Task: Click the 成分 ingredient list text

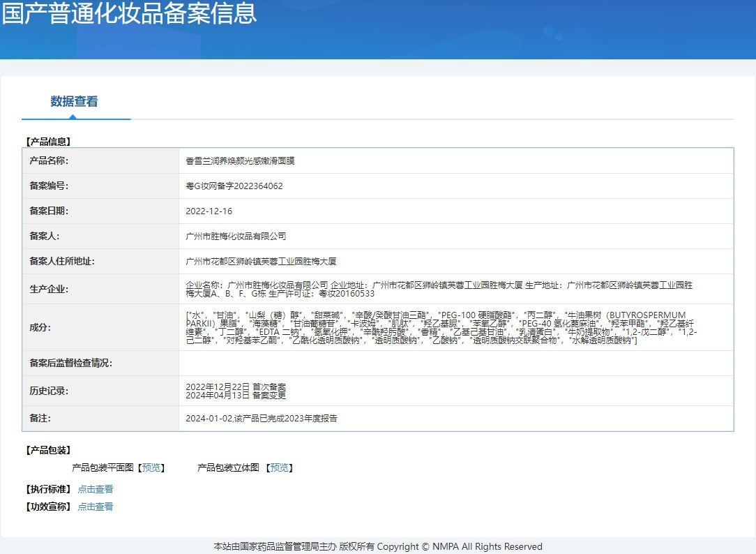Action: coord(441,328)
